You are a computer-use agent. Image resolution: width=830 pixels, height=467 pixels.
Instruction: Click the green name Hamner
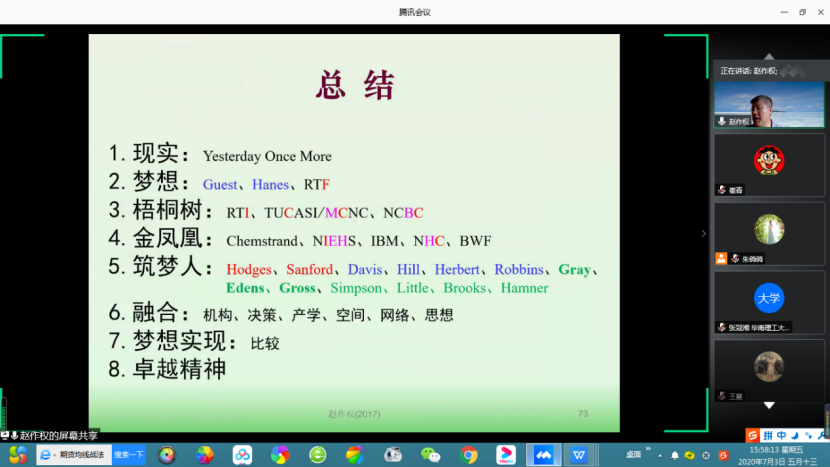(525, 288)
